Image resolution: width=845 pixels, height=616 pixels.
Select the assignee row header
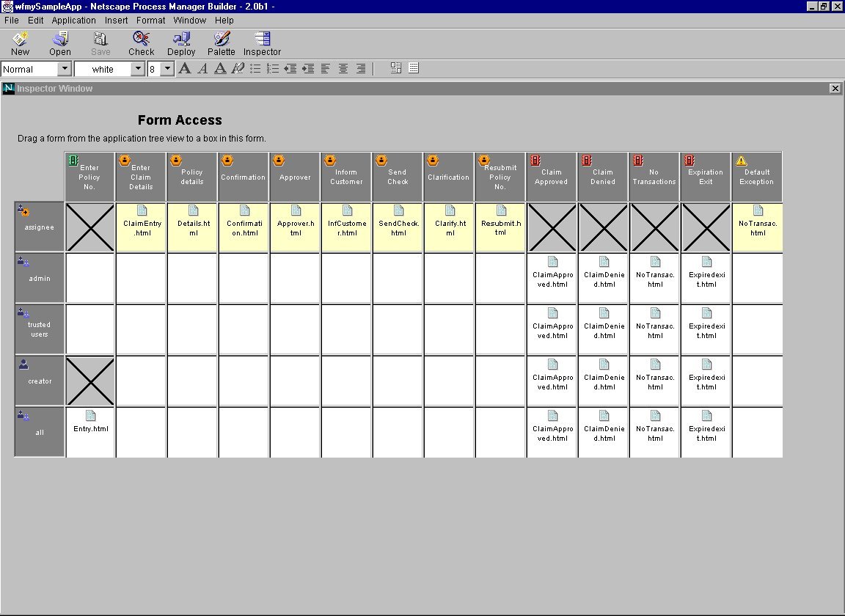40,227
